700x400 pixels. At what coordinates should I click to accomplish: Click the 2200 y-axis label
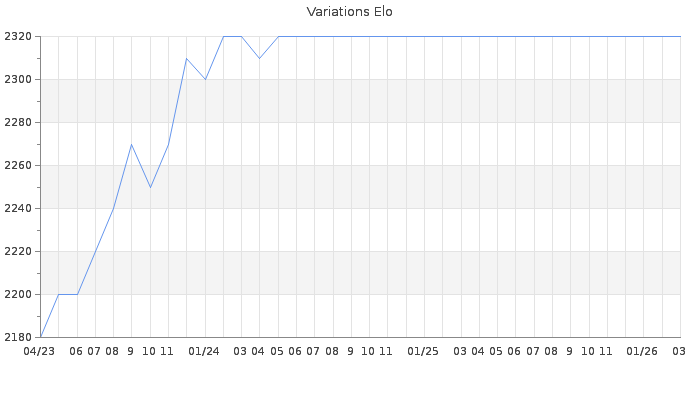[x=18, y=294]
